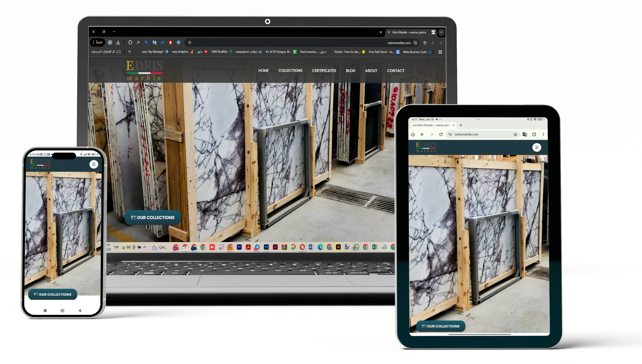This screenshot has width=642, height=364.
Task: Click OUR COLLECTIONS button on the laptop
Action: point(153,218)
